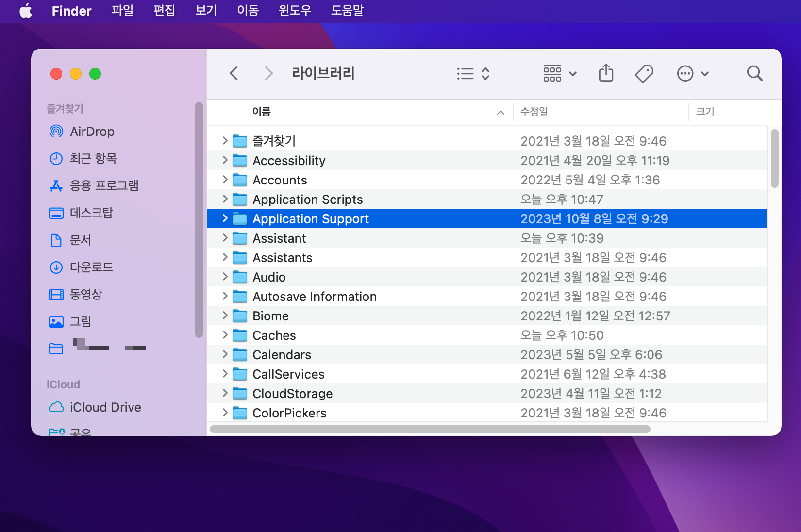Image resolution: width=801 pixels, height=532 pixels.
Task: Sort by the 수정일 column header
Action: click(601, 112)
